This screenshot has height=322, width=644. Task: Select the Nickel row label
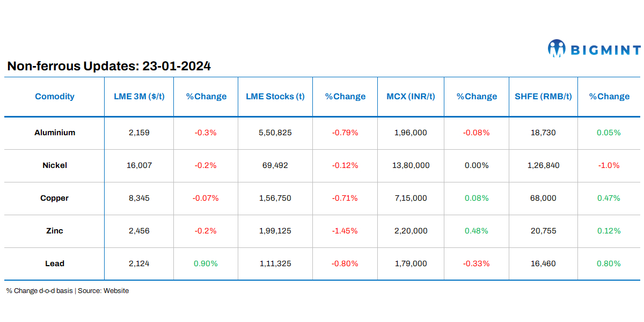pos(55,165)
